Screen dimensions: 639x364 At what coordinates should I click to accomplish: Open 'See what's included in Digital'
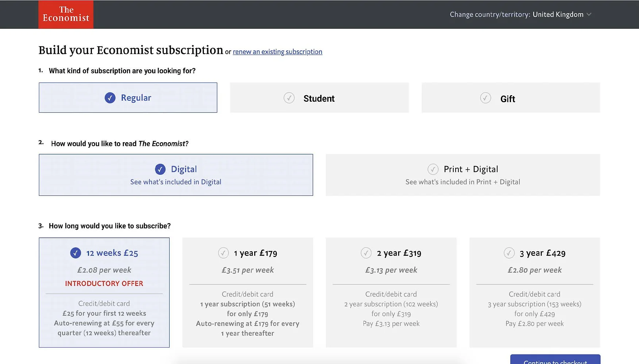[x=176, y=182]
